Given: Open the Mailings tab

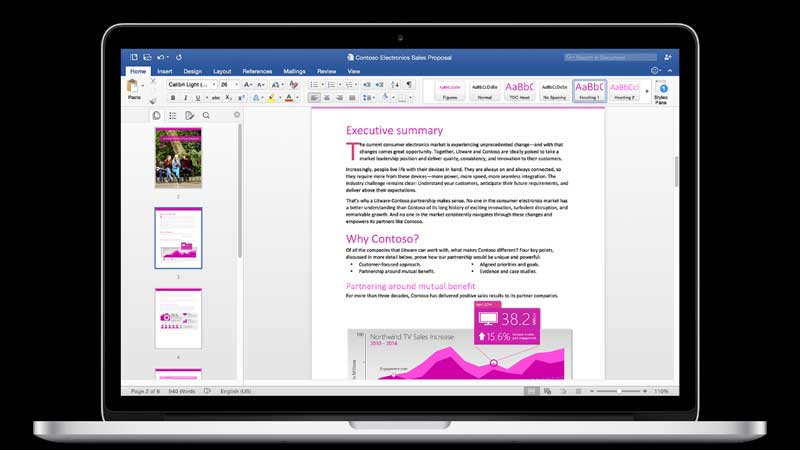Looking at the screenshot, I should coord(294,71).
